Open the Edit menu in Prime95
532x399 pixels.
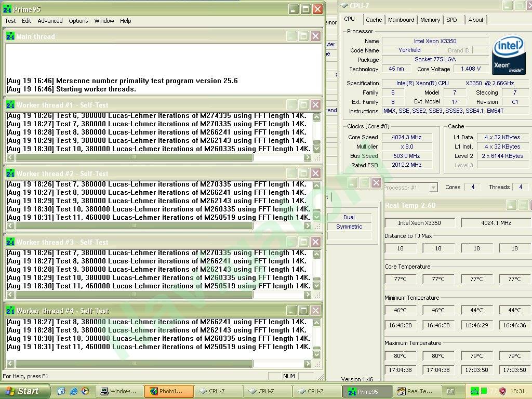coord(26,21)
